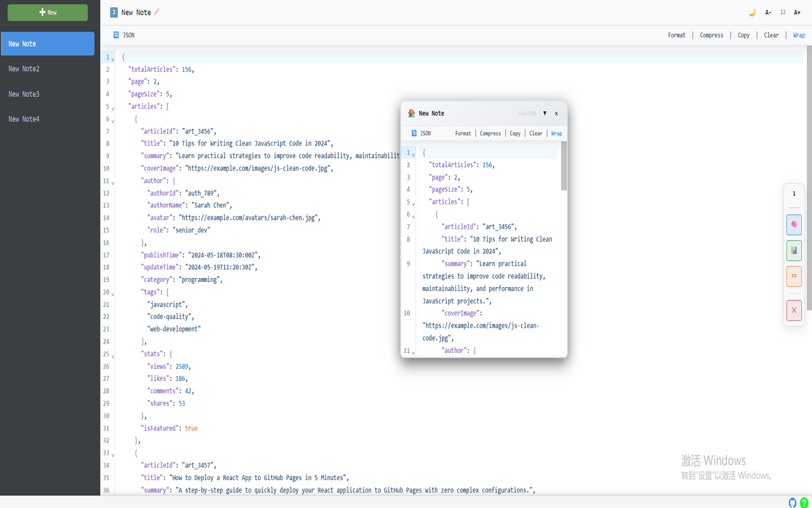
Task: Click "web-development" tag on line 23
Action: (174, 330)
